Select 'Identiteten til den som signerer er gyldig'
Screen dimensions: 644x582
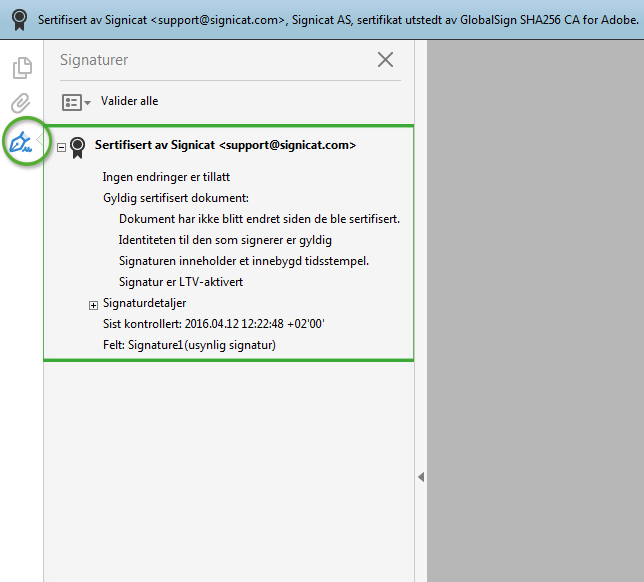[x=225, y=240]
